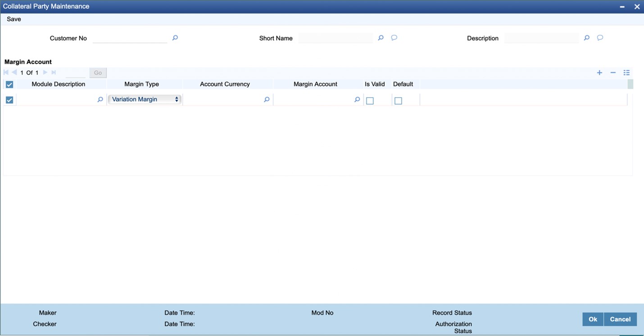
Task: Uncheck the first row selection checkbox
Action: 9,100
